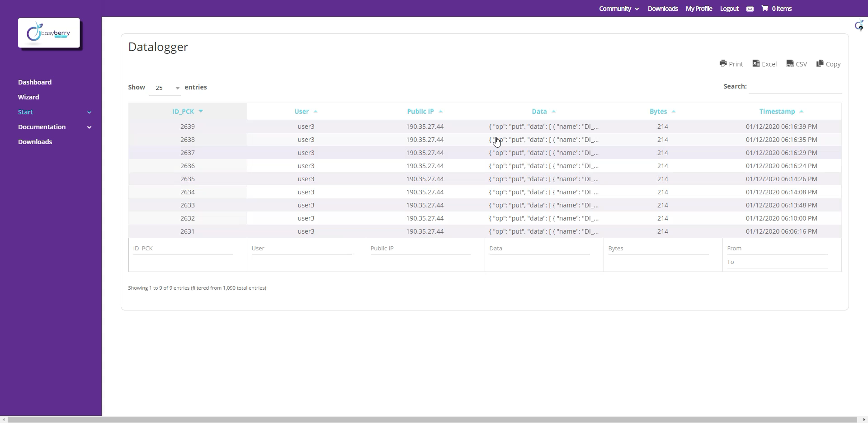
Task: Select ID cell 2637
Action: (x=188, y=153)
